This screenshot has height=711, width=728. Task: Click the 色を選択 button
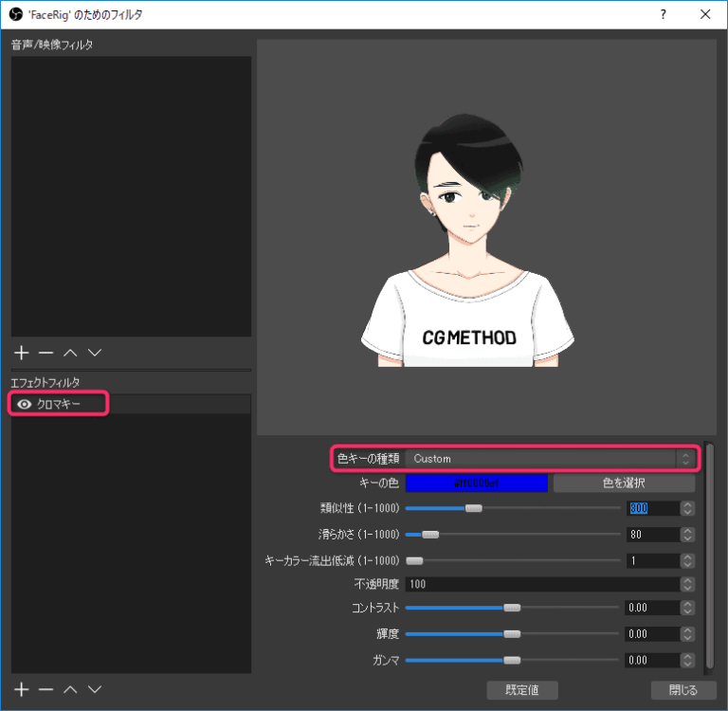(624, 483)
